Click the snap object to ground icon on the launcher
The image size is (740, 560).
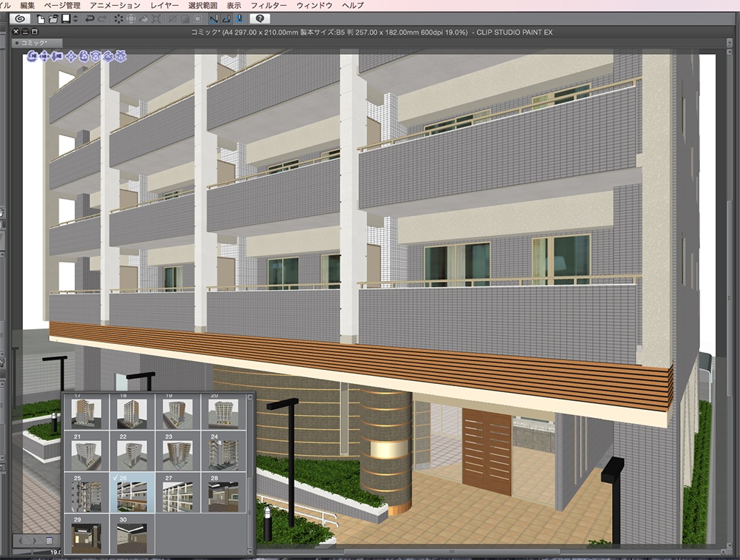point(120,57)
